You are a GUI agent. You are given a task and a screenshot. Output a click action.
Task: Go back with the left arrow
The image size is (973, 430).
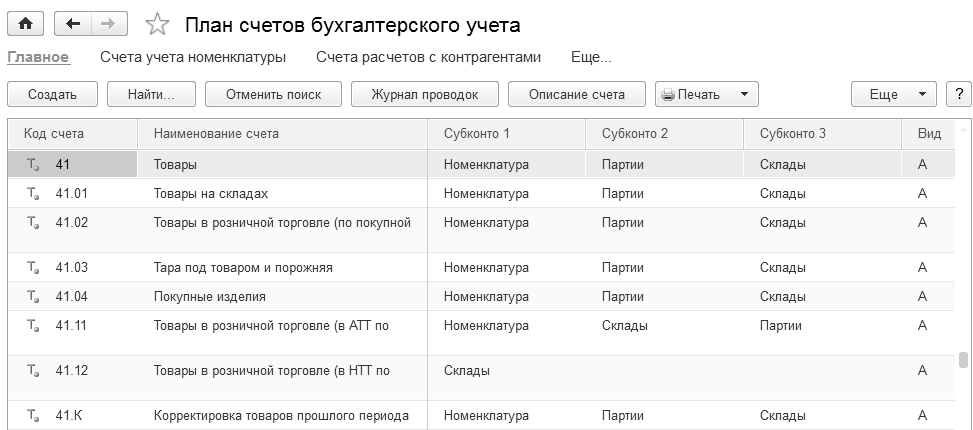(72, 24)
